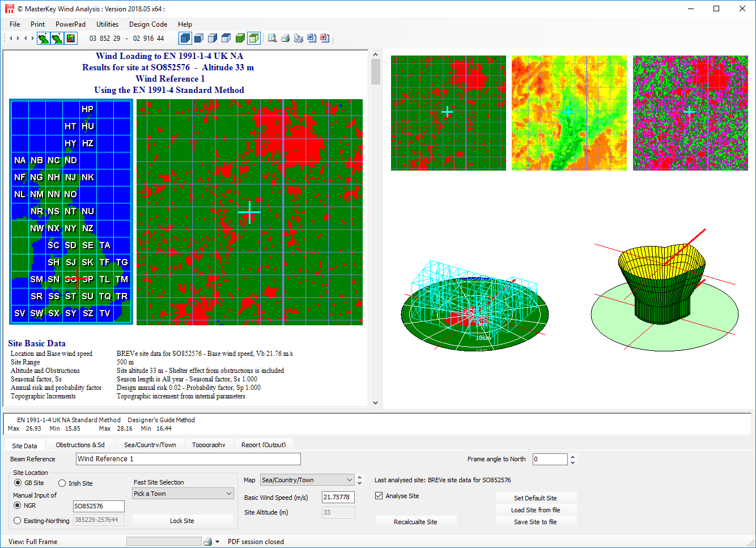Choose Easting-Northing manual input option
Image resolution: width=756 pixels, height=548 pixels.
point(18,520)
